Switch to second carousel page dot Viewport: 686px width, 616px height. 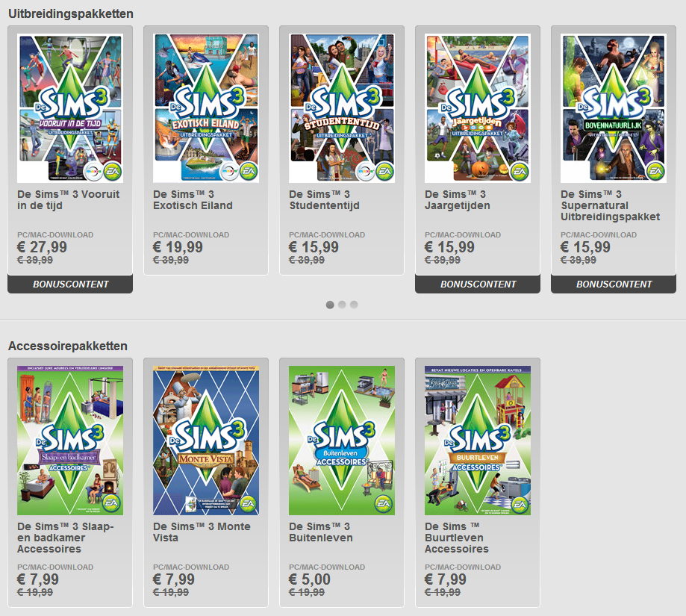coord(342,305)
